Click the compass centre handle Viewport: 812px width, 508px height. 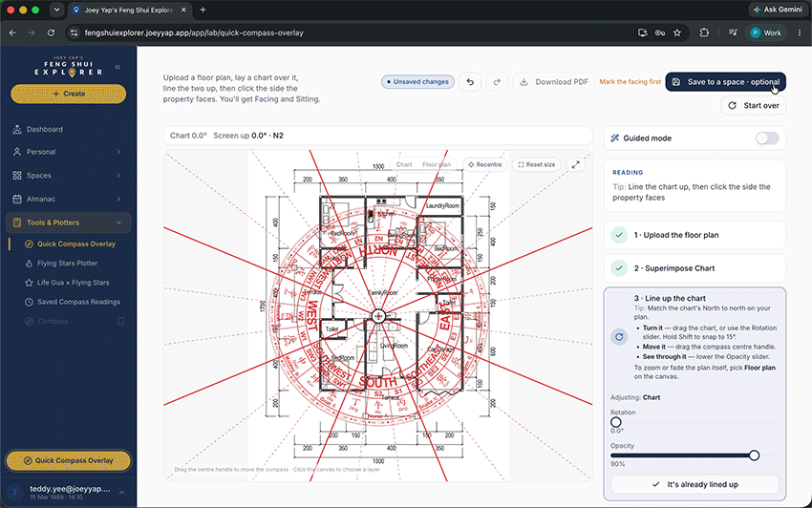pyautogui.click(x=378, y=316)
